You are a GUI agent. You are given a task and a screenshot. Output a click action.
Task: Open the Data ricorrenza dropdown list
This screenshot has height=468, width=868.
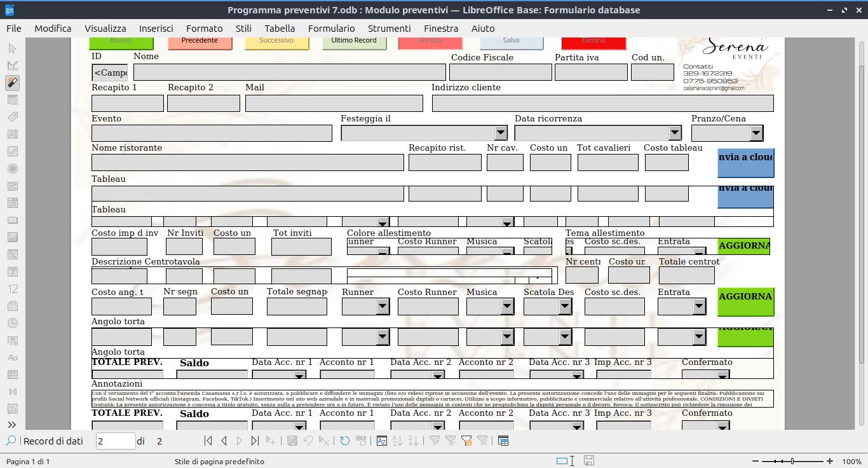[x=675, y=133]
